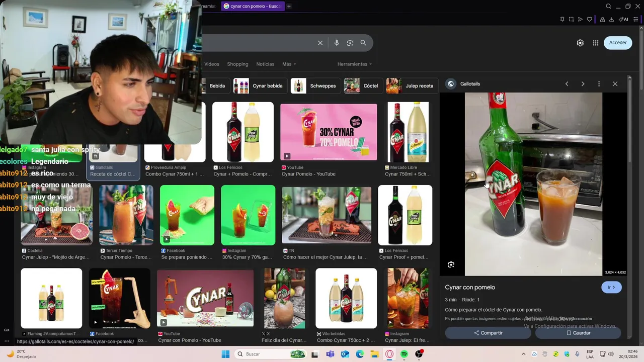Viewport: 644px width, 362px height.
Task: Open Opera easy setup menu icon
Action: (636, 20)
